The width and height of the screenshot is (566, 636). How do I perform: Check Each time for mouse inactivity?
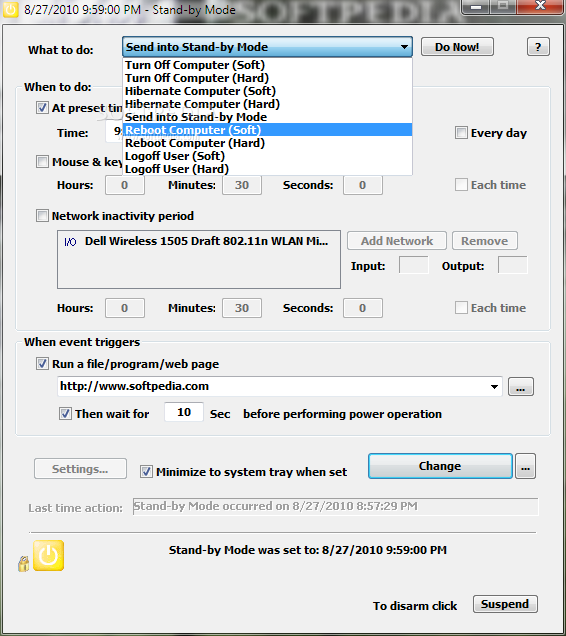point(461,185)
